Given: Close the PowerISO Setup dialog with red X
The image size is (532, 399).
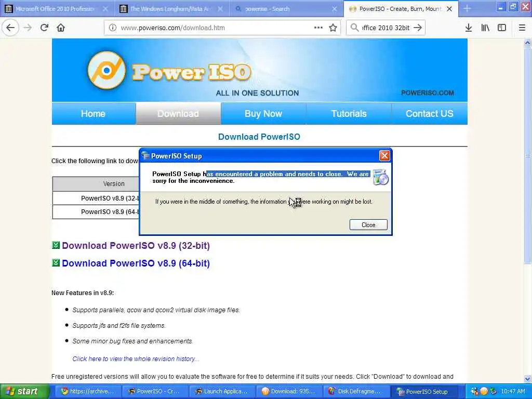Looking at the screenshot, I should click(x=384, y=156).
